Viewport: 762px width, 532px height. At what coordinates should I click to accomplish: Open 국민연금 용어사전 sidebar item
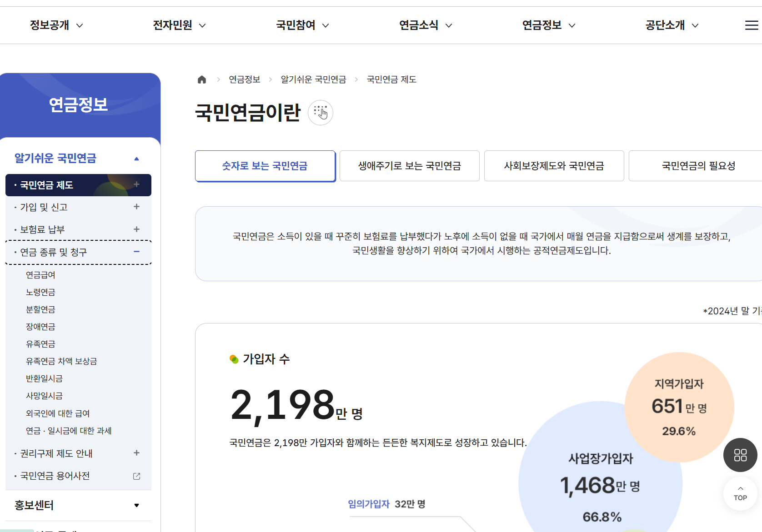[x=78, y=476]
